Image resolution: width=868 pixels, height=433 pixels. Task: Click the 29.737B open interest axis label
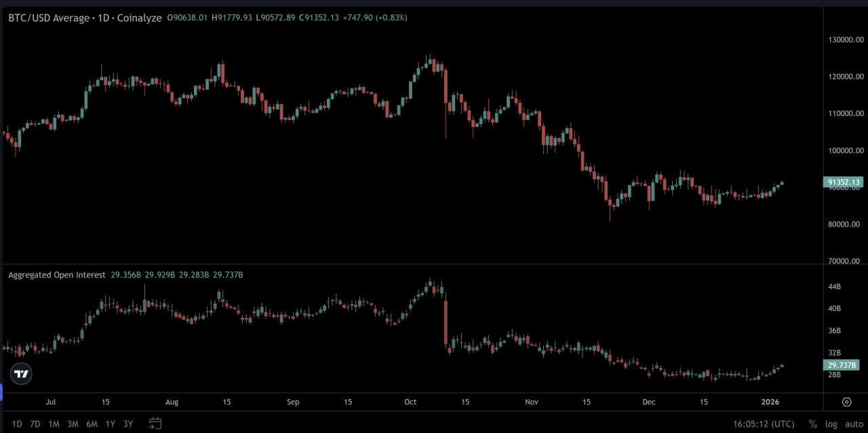(842, 365)
